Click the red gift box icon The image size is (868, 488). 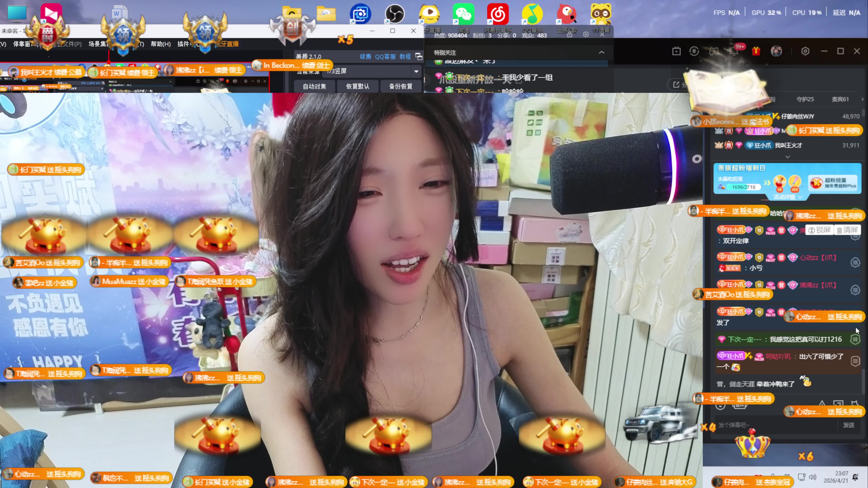point(756,51)
